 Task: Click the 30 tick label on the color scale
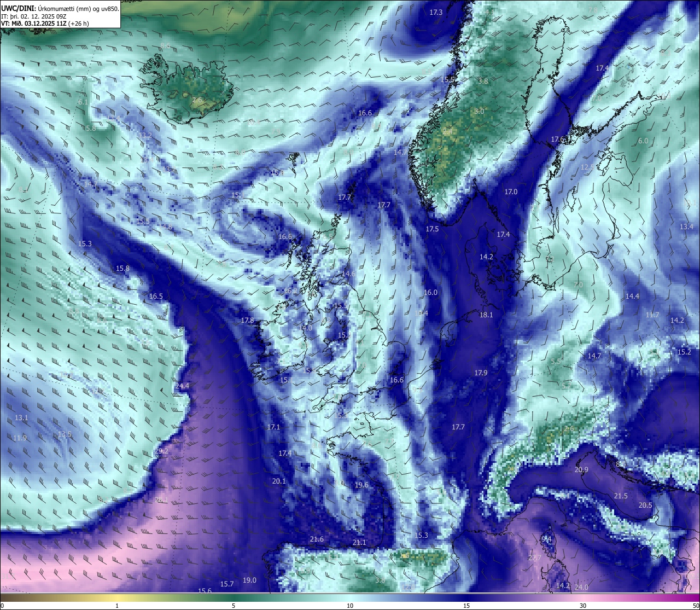click(583, 606)
